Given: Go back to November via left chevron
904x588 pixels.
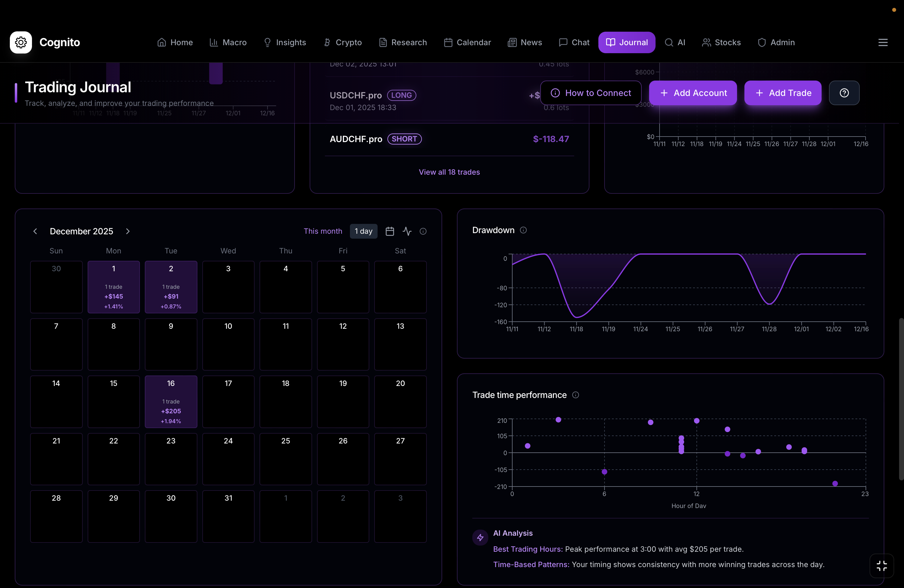Looking at the screenshot, I should pos(35,231).
